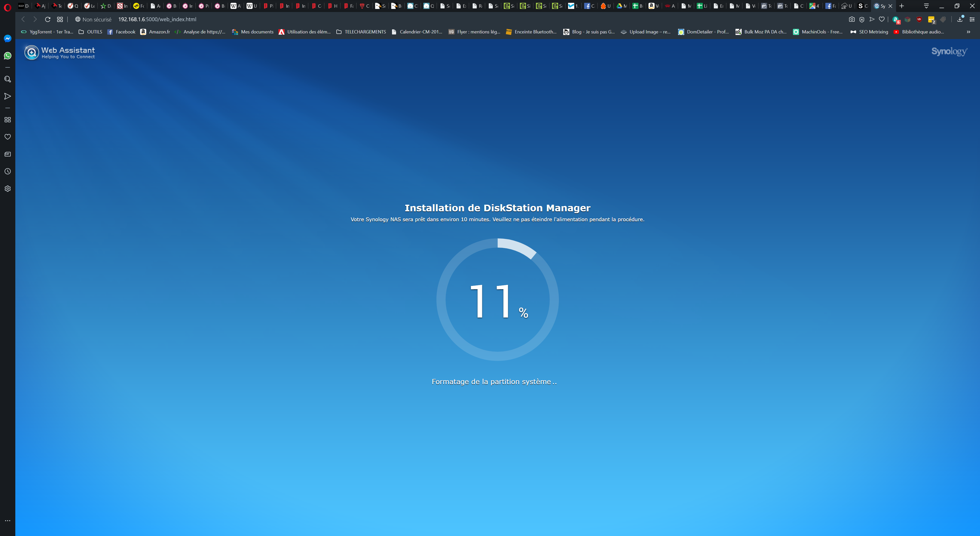
Task: Open WhatsApp in the sidebar
Action: click(x=8, y=56)
